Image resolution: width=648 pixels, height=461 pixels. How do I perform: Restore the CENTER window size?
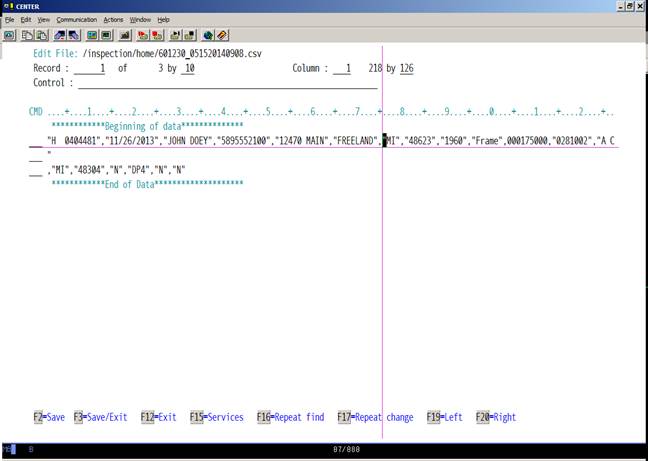point(630,6)
